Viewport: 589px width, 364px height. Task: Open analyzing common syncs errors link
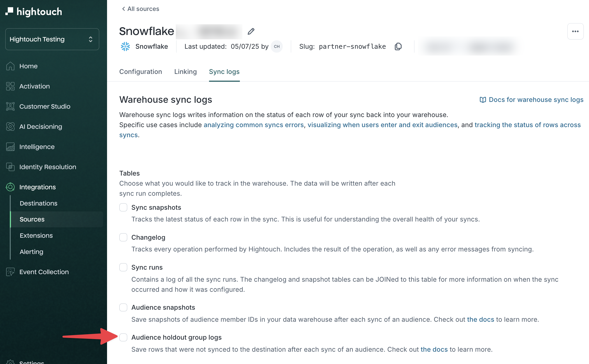[x=254, y=125]
